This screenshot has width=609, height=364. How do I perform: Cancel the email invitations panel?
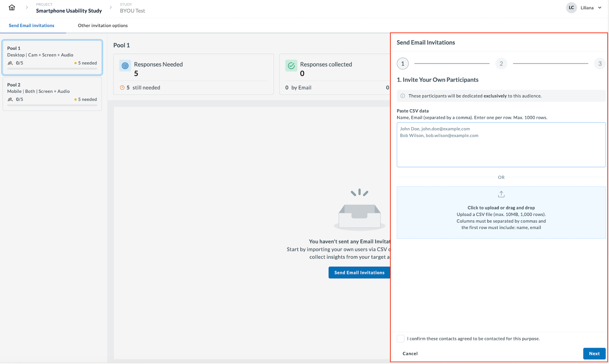click(410, 354)
